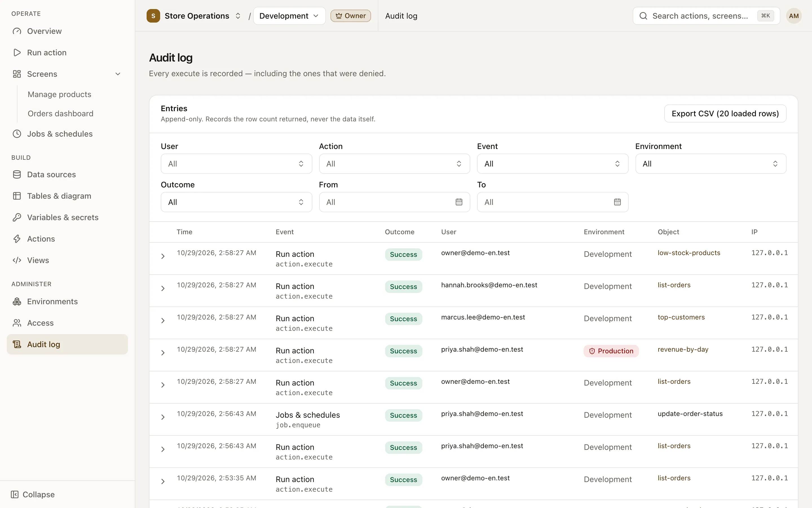
Task: Click the brown S workspace logo
Action: (x=153, y=16)
